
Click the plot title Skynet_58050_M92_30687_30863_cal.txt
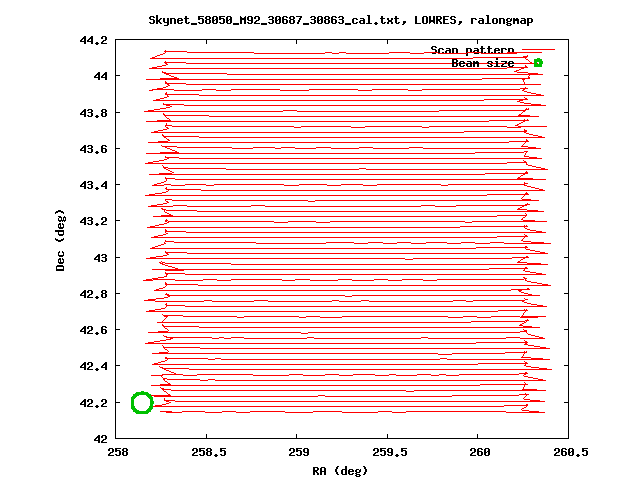pos(341,20)
